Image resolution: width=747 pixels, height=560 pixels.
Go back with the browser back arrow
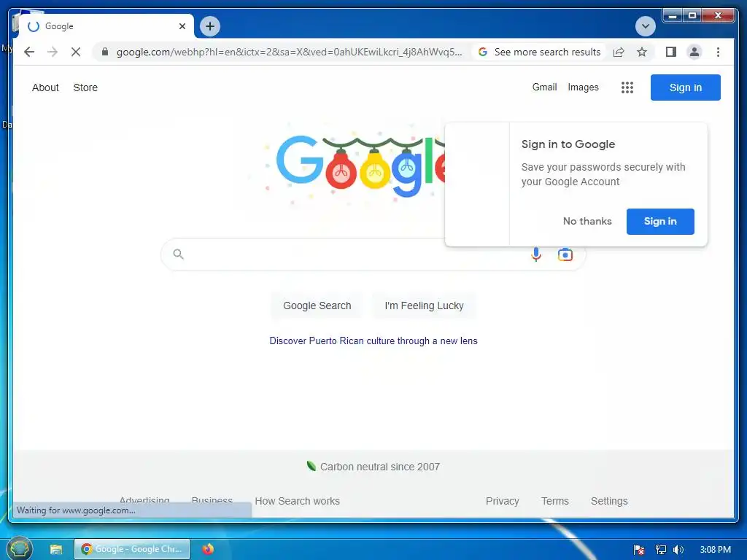pyautogui.click(x=29, y=52)
